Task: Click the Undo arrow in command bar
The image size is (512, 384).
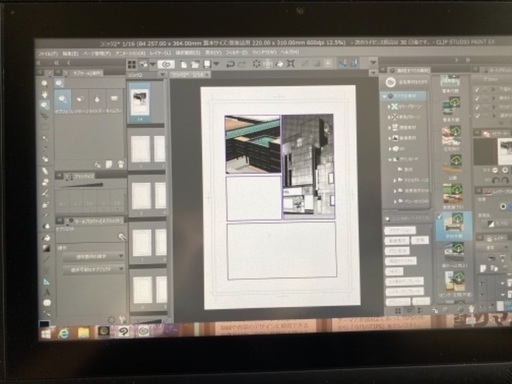Action: pyautogui.click(x=230, y=64)
